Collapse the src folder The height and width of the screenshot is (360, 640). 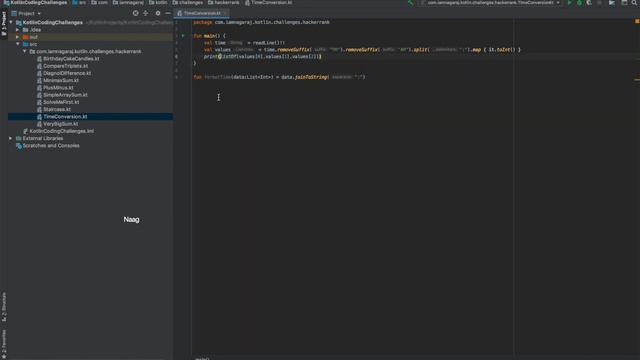(18, 44)
